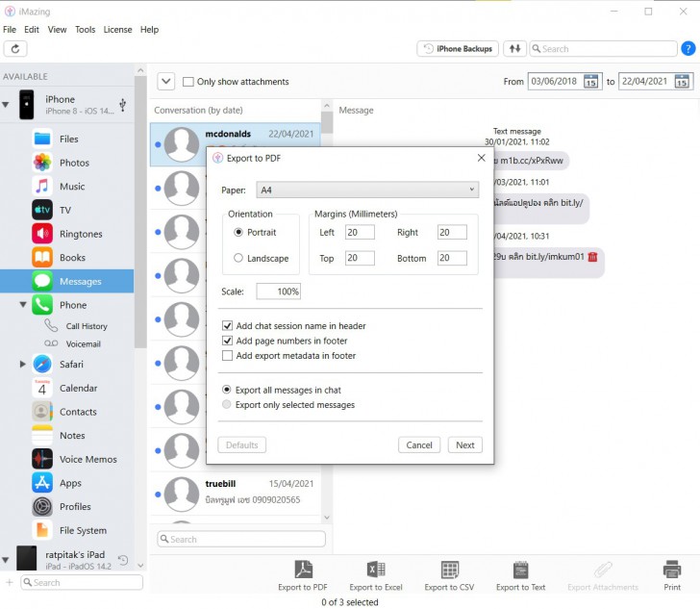Open the License menu
Image resolution: width=700 pixels, height=609 pixels.
pos(118,30)
